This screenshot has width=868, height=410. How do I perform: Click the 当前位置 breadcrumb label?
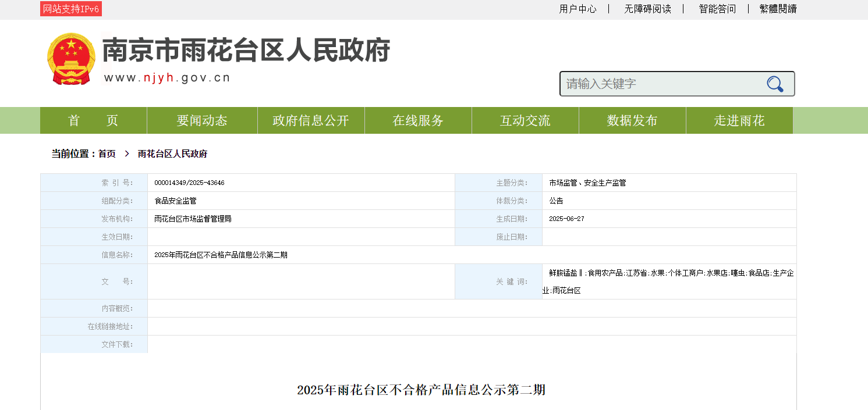73,154
